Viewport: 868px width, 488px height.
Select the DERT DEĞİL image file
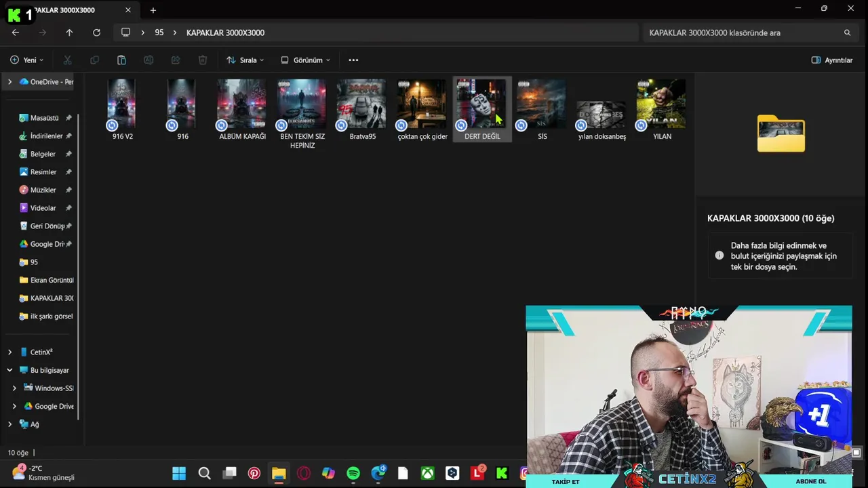tap(481, 109)
